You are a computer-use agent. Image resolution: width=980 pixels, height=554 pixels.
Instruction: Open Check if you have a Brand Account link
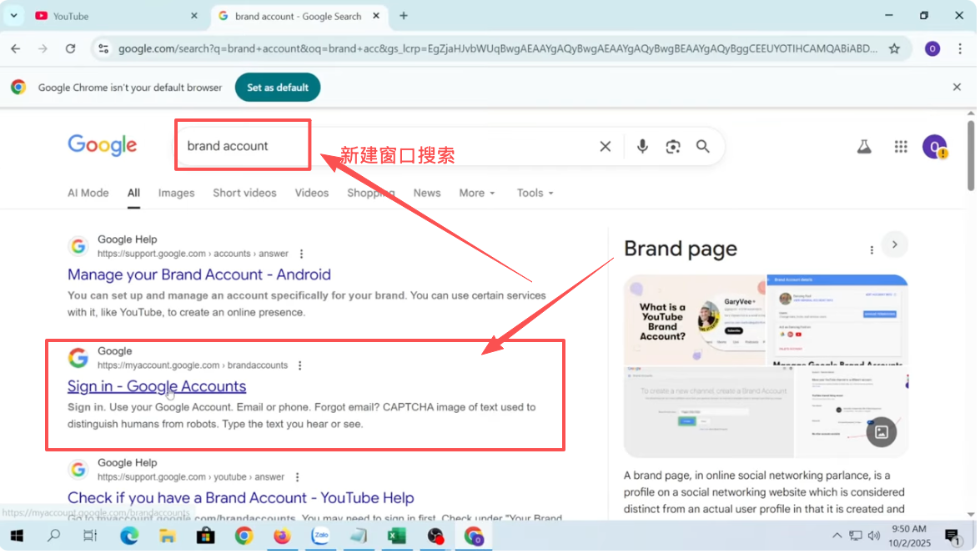tap(241, 499)
